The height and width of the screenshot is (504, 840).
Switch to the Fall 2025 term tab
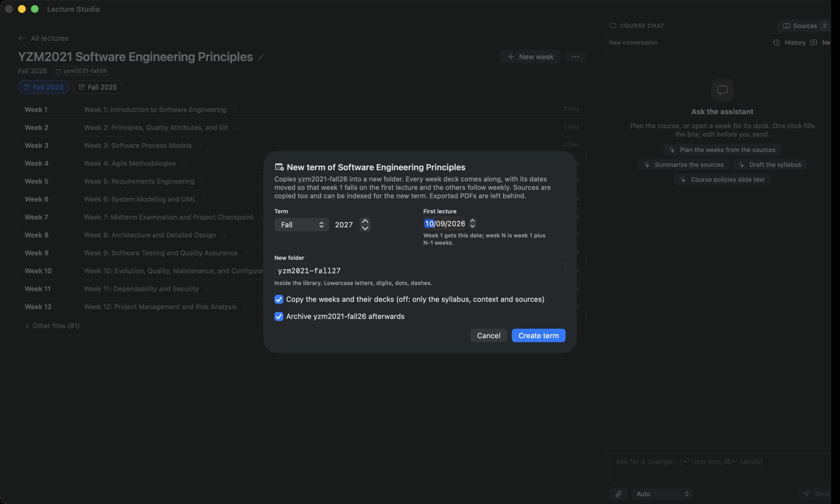(x=97, y=87)
